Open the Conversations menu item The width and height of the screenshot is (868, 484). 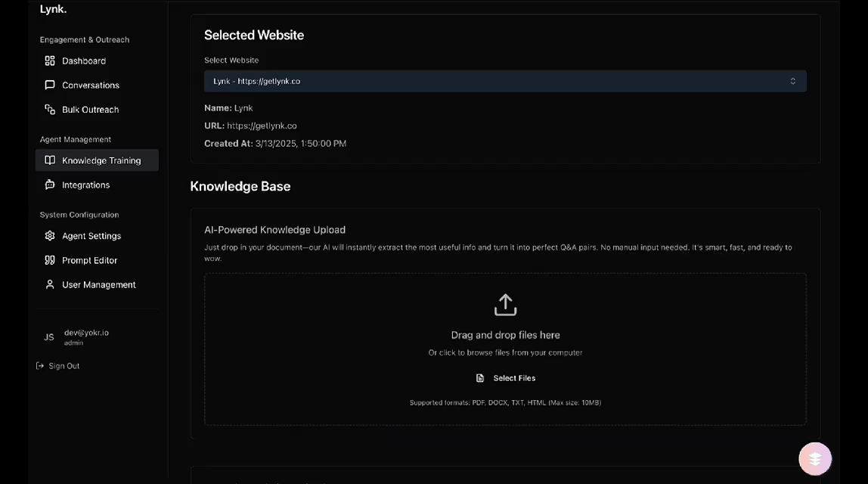click(91, 85)
